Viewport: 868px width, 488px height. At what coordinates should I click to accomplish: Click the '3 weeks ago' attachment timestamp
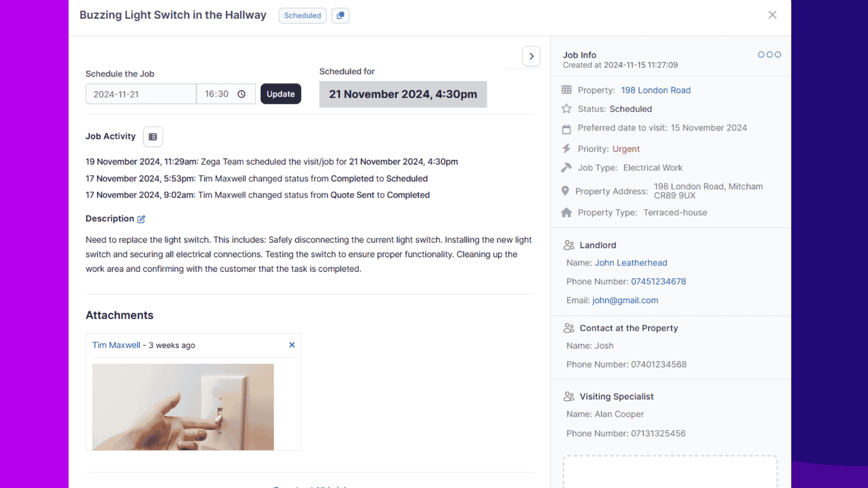click(172, 345)
